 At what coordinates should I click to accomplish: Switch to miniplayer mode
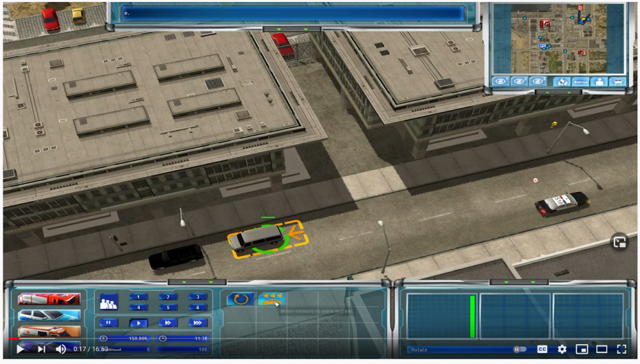pyautogui.click(x=582, y=349)
